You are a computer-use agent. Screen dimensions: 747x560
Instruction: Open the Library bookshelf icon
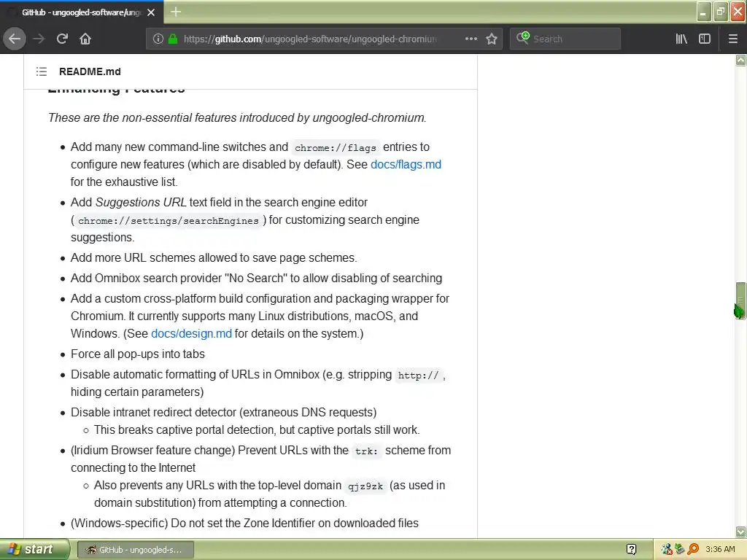[681, 39]
